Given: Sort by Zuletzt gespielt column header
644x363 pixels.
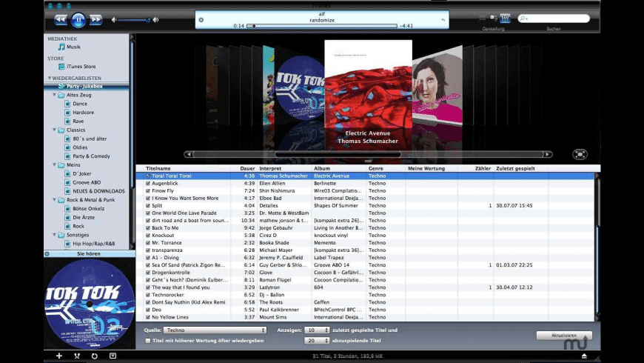Looking at the screenshot, I should pyautogui.click(x=515, y=169).
